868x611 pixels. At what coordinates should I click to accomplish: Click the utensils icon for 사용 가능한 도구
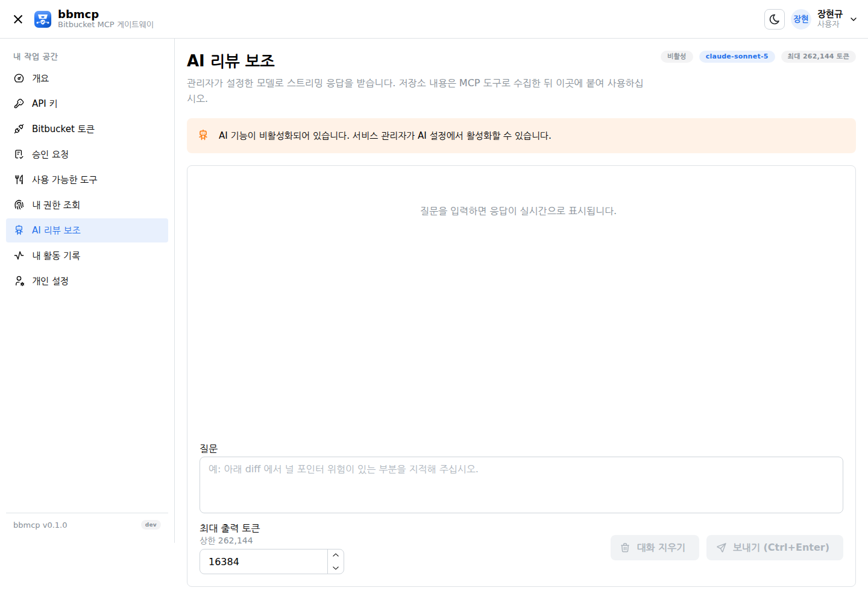click(19, 180)
